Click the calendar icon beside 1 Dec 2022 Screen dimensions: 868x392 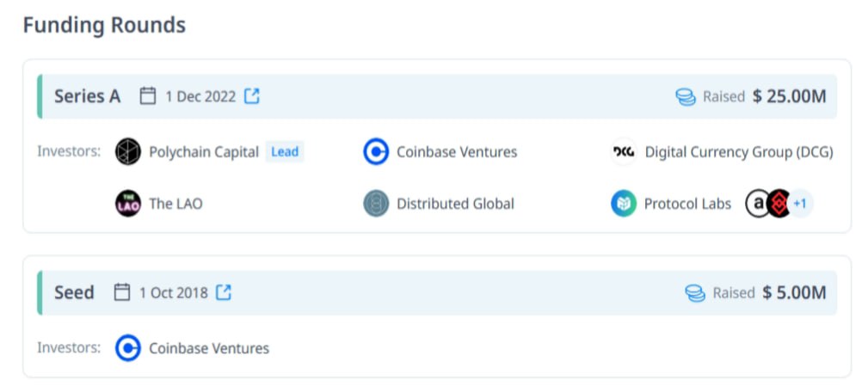[x=148, y=96]
